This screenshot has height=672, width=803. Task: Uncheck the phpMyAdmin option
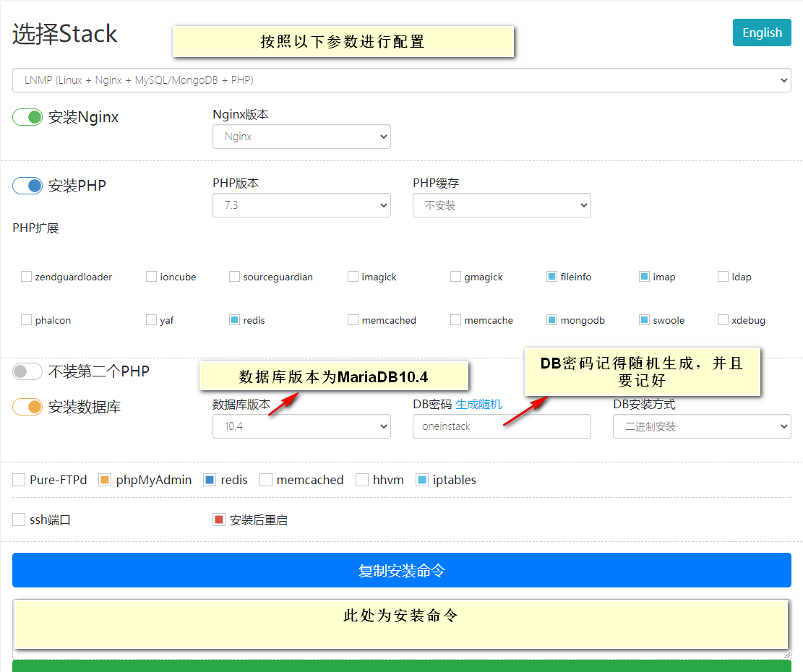pyautogui.click(x=105, y=480)
